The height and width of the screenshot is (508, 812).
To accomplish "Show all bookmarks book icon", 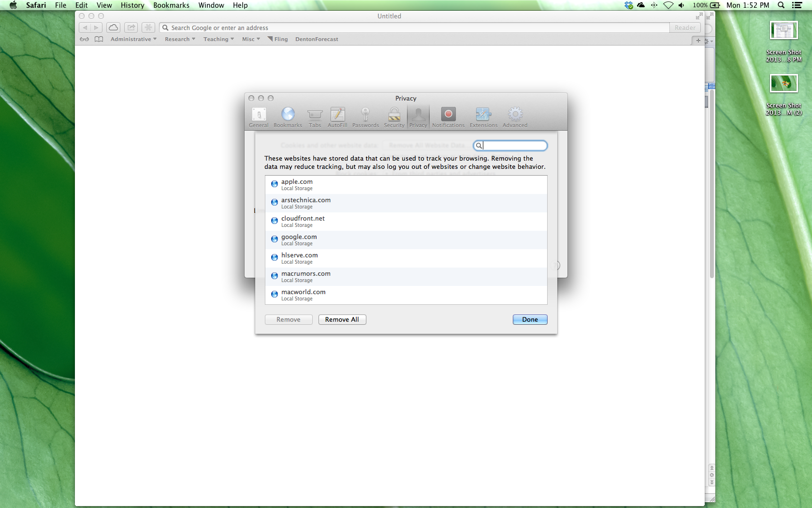I will point(99,39).
